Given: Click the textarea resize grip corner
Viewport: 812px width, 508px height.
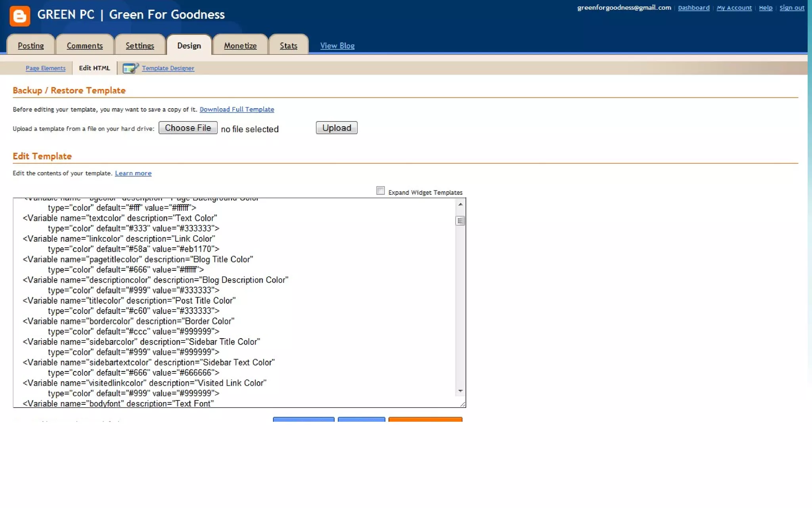Looking at the screenshot, I should click(462, 404).
